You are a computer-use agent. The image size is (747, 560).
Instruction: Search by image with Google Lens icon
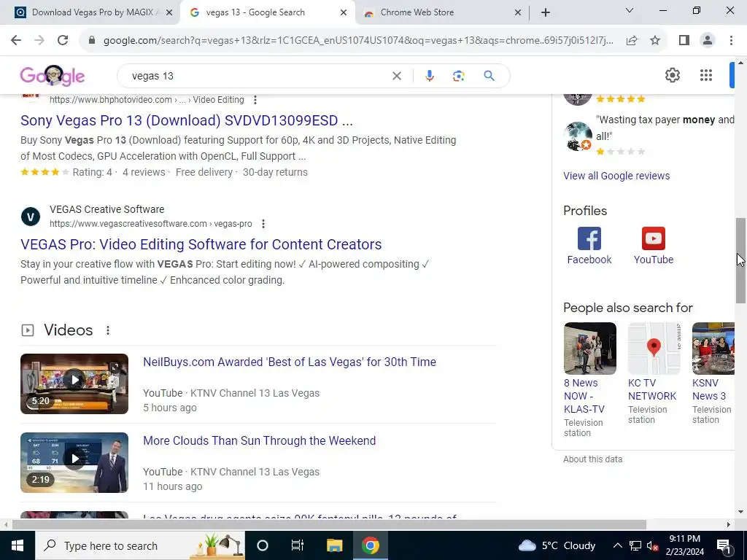pos(458,76)
